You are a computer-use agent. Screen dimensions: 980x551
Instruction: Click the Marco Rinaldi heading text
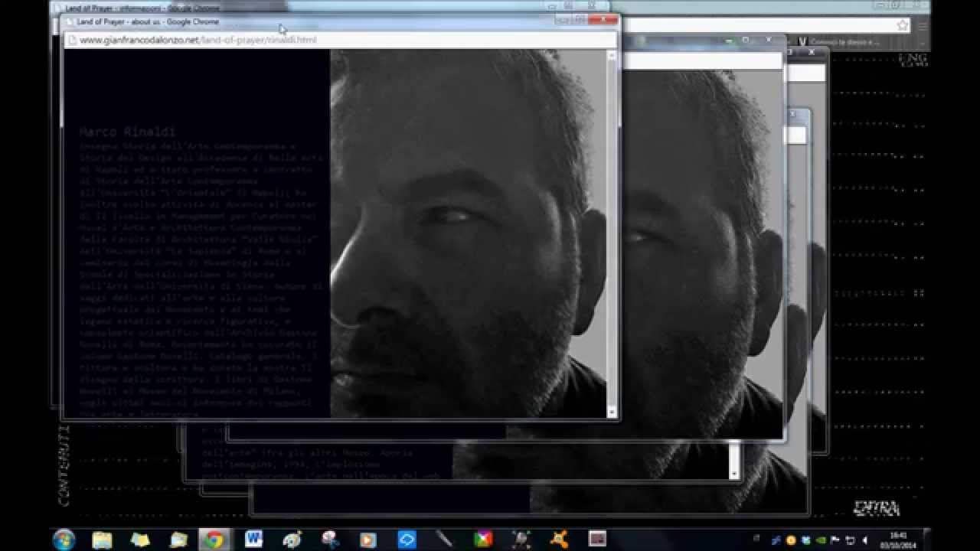click(127, 132)
